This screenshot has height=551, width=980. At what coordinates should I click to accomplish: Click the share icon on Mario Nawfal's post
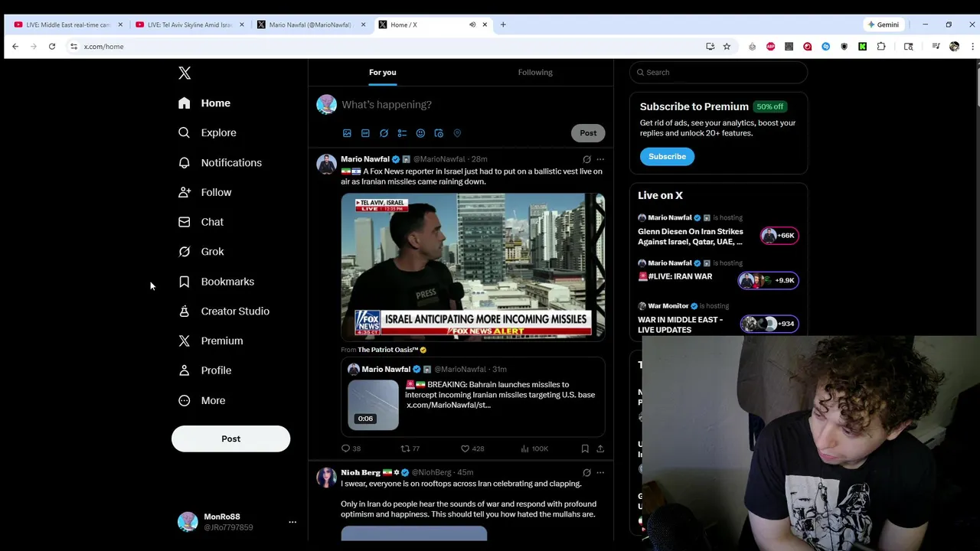click(600, 448)
